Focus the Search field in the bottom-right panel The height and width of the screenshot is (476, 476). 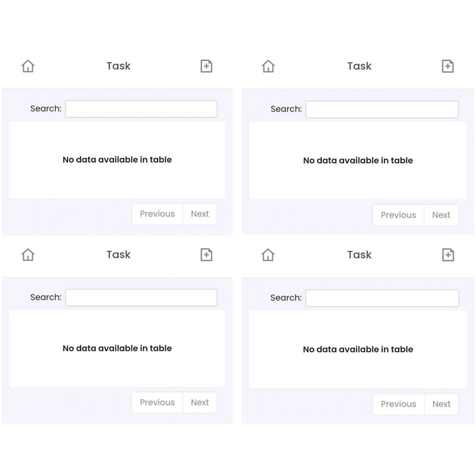(x=382, y=298)
